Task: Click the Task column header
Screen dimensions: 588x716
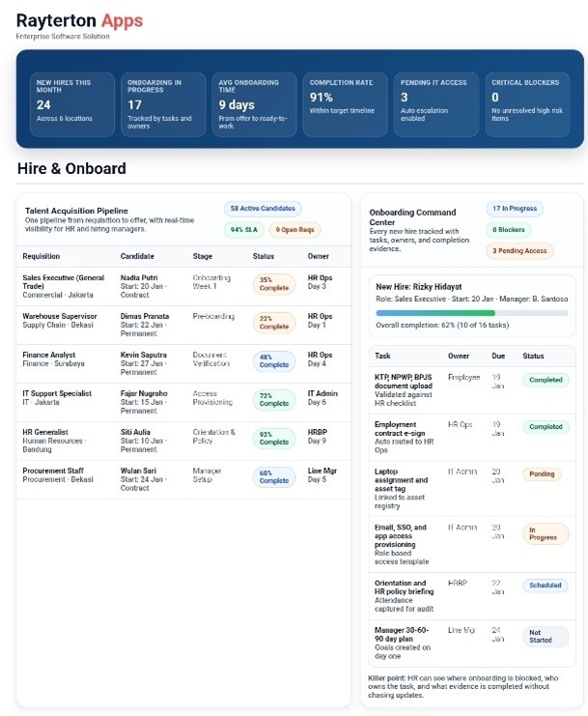Action: pyautogui.click(x=382, y=356)
